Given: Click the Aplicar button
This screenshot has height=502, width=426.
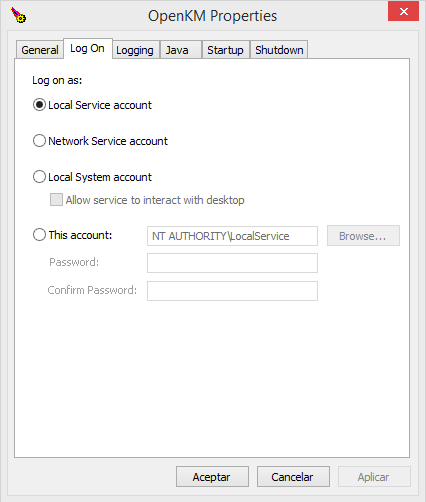Looking at the screenshot, I should coord(374,477).
